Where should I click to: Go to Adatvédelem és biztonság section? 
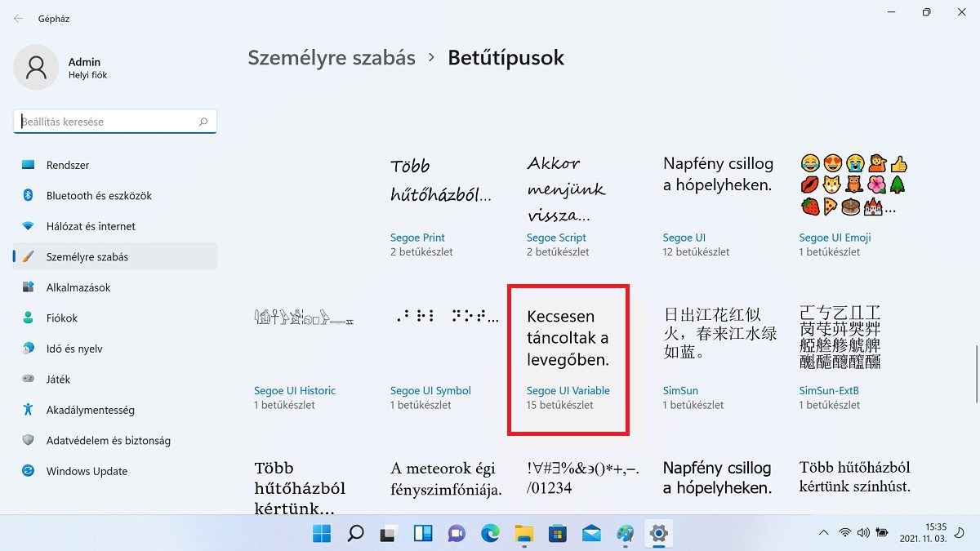coord(108,441)
